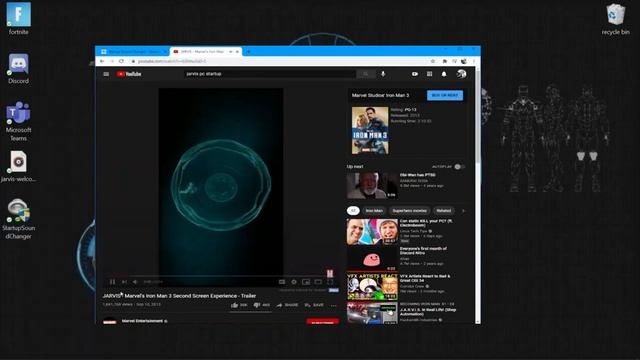This screenshot has width=640, height=360.
Task: Open a new Chrome tab
Action: coord(248,52)
